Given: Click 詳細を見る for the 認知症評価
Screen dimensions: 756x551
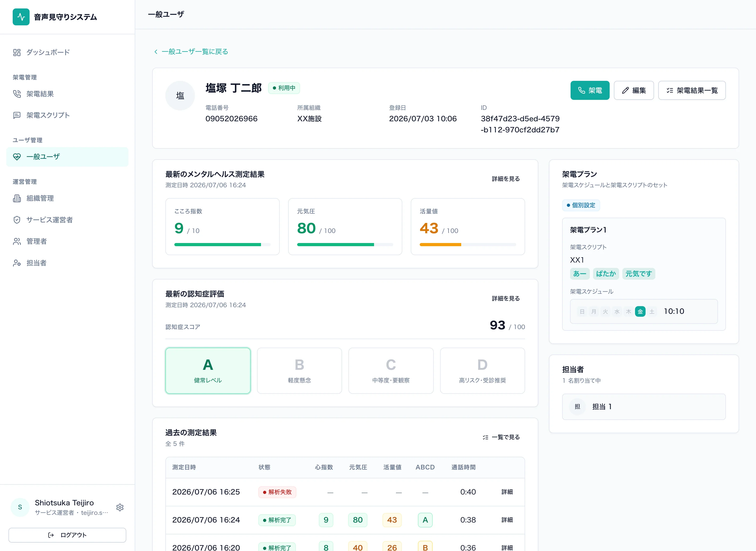Looking at the screenshot, I should tap(506, 298).
